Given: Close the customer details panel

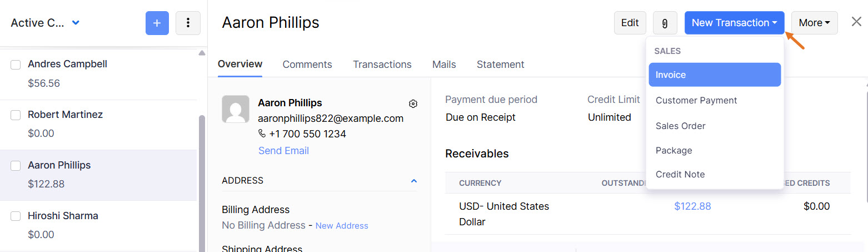Looking at the screenshot, I should click(856, 22).
